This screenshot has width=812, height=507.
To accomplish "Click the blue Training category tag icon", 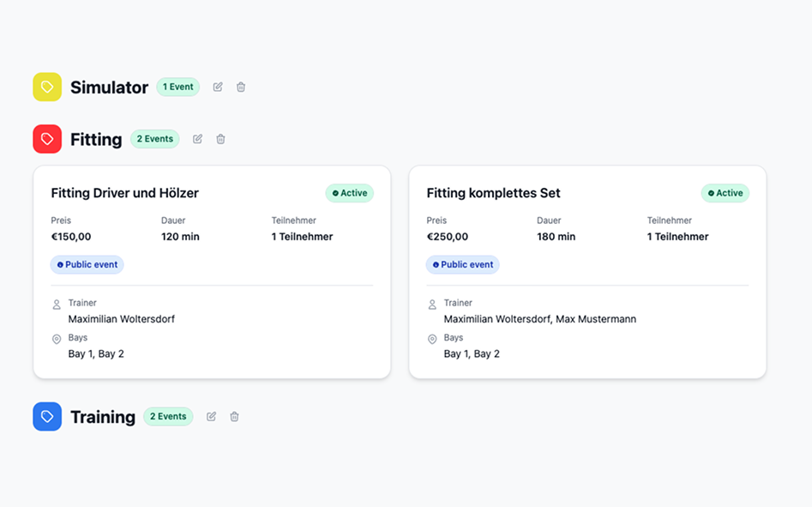I will tap(47, 416).
